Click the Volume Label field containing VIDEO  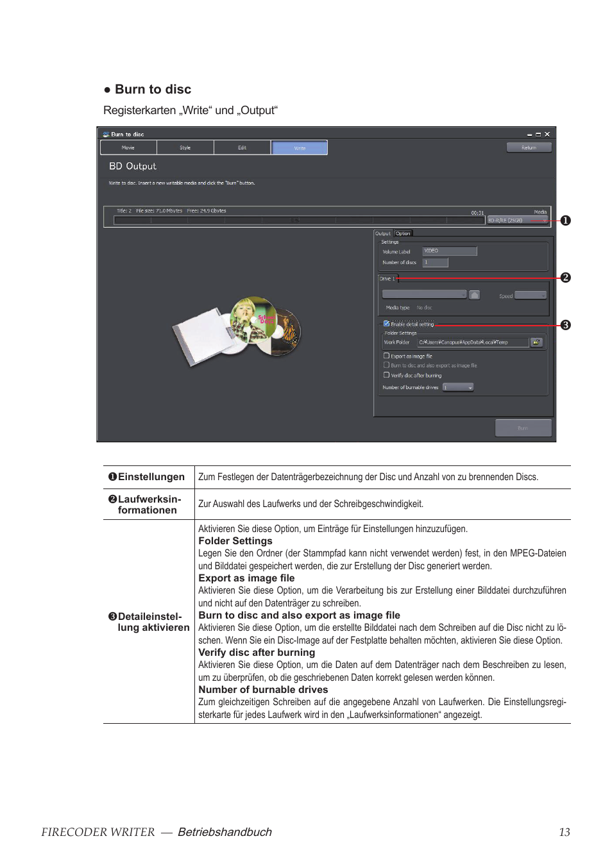[450, 251]
